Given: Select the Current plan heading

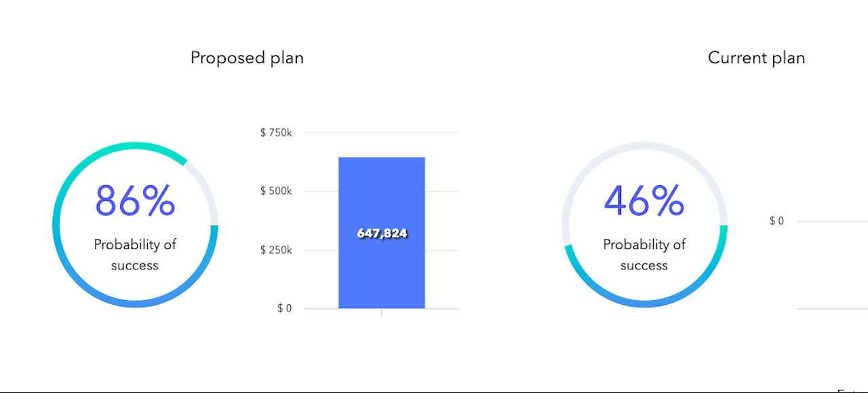Looking at the screenshot, I should click(756, 58).
